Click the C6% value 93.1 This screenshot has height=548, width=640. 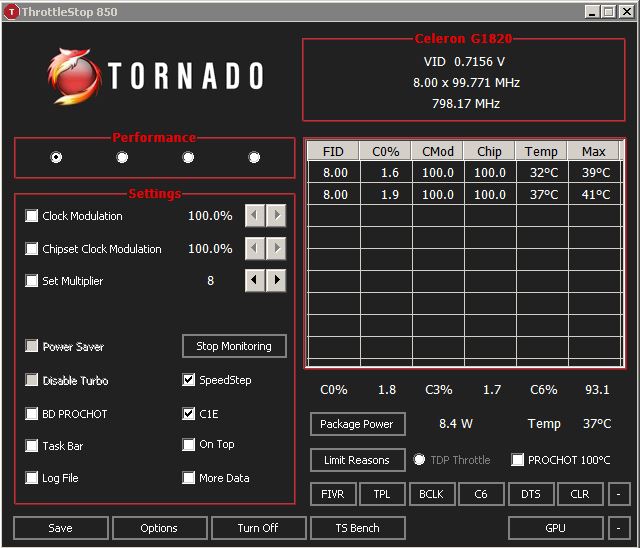597,390
